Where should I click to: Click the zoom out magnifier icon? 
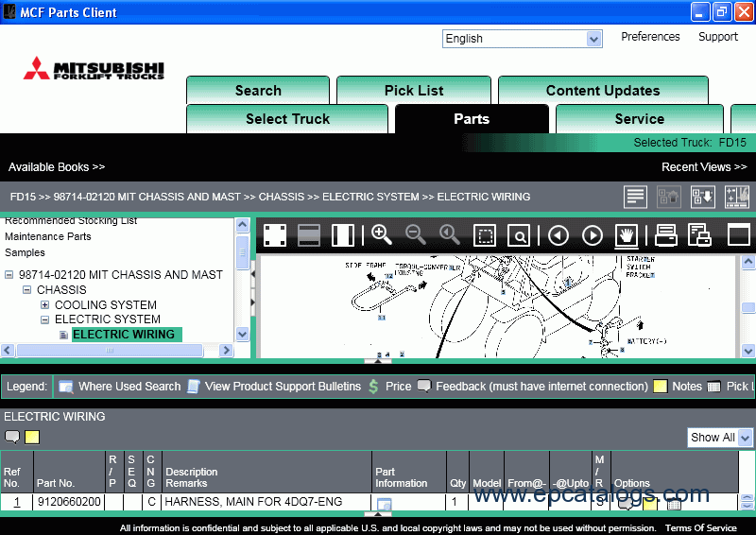[415, 235]
